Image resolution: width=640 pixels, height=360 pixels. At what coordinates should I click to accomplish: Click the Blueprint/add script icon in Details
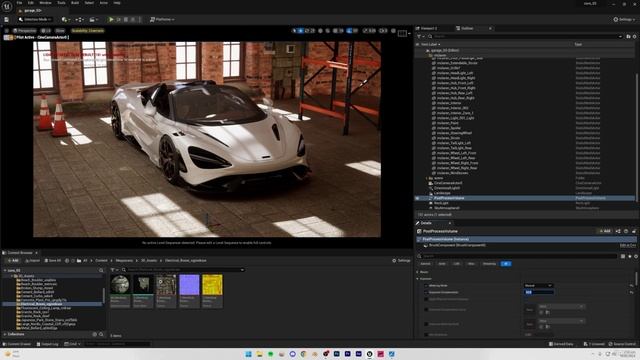618,231
